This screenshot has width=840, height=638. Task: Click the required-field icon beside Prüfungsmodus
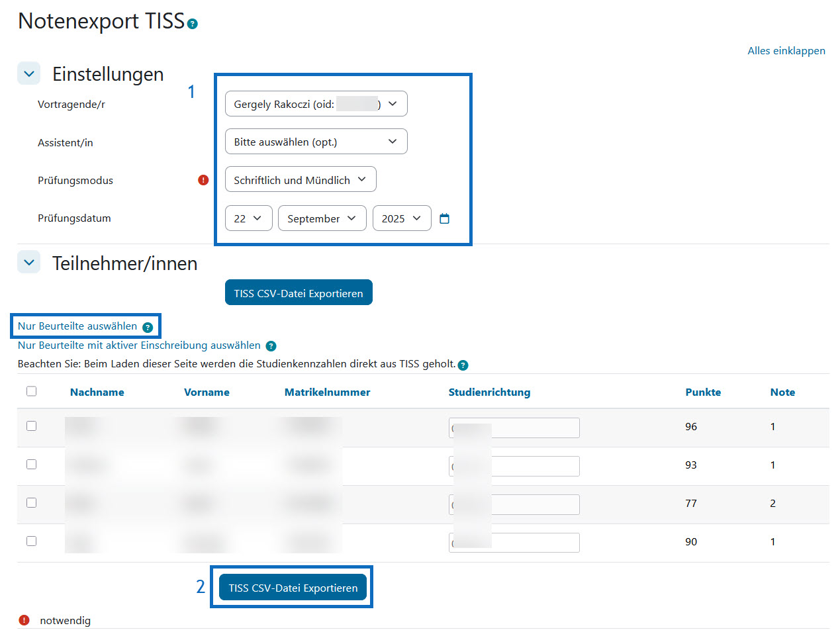click(203, 180)
